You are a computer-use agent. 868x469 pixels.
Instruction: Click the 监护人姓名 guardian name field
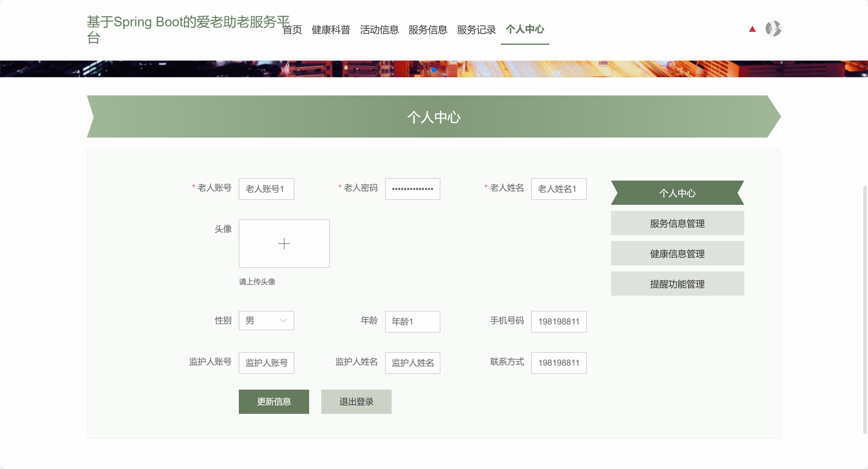click(x=412, y=363)
